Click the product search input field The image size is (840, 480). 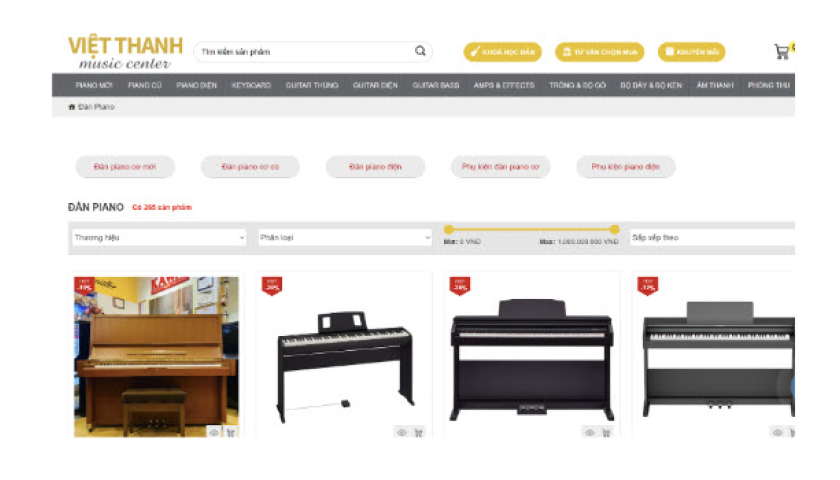point(305,51)
